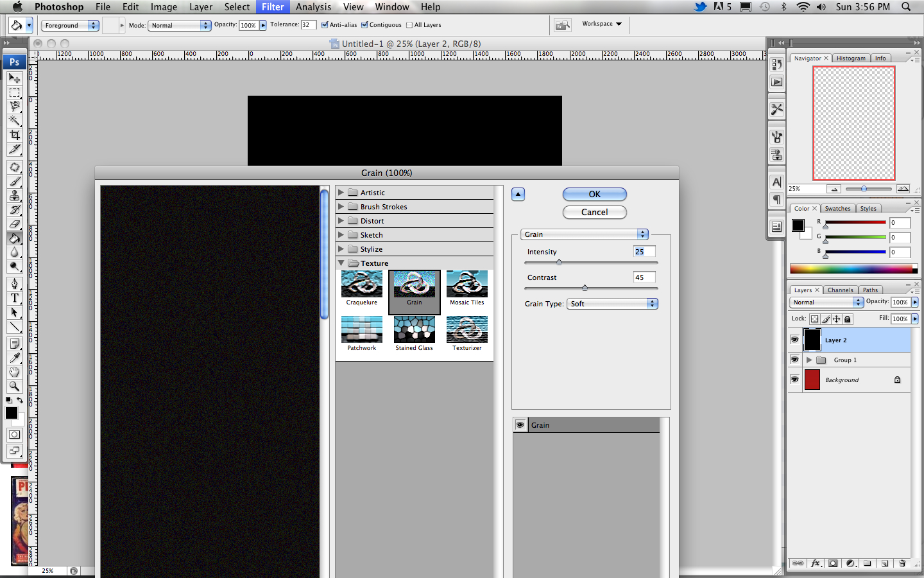Click OK in Grain dialog
Screen dimensions: 924x578
tap(595, 194)
